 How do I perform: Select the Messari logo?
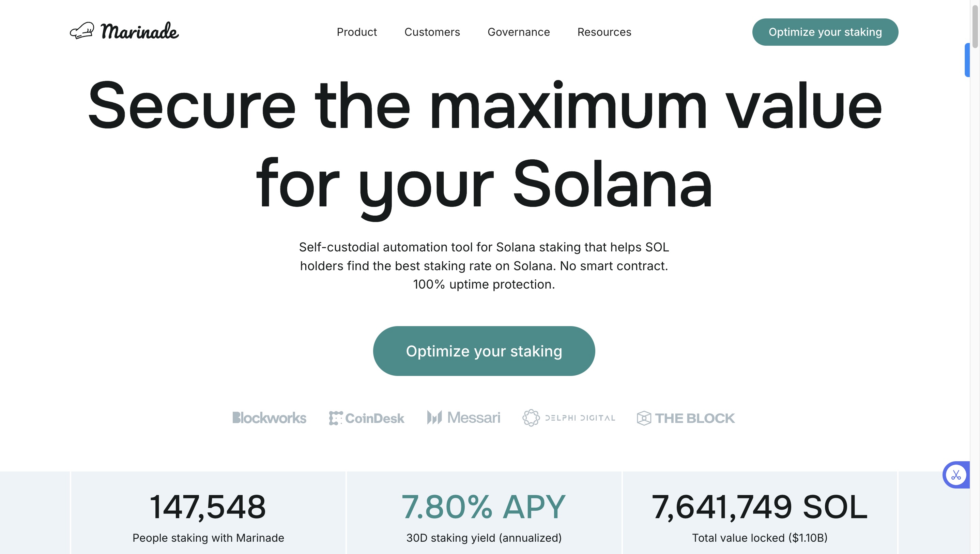tap(464, 417)
